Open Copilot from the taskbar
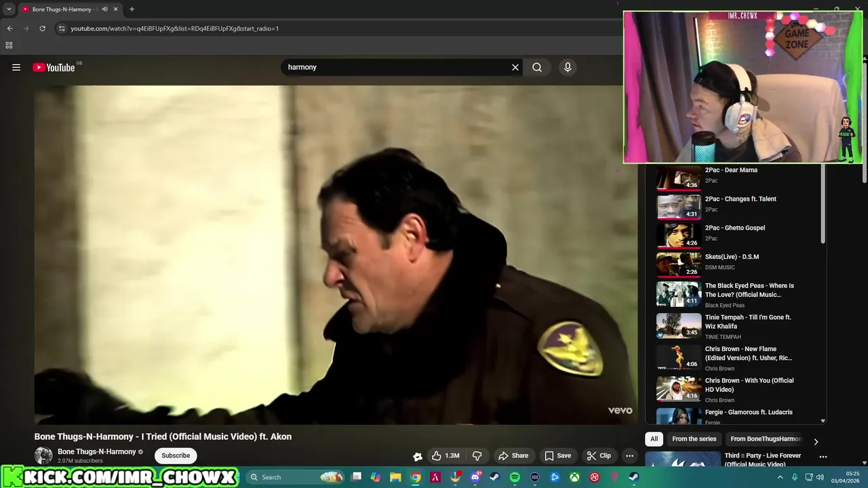The image size is (868, 488). point(376,477)
